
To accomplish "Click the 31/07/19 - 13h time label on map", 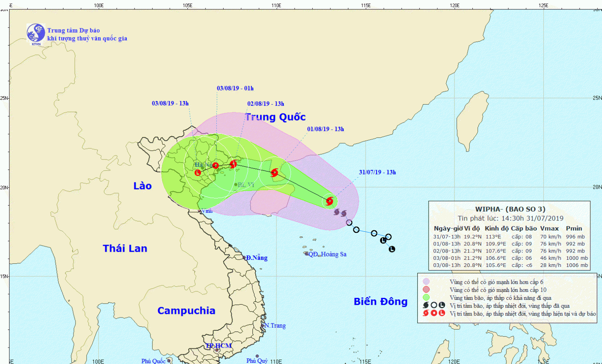I will tap(377, 172).
